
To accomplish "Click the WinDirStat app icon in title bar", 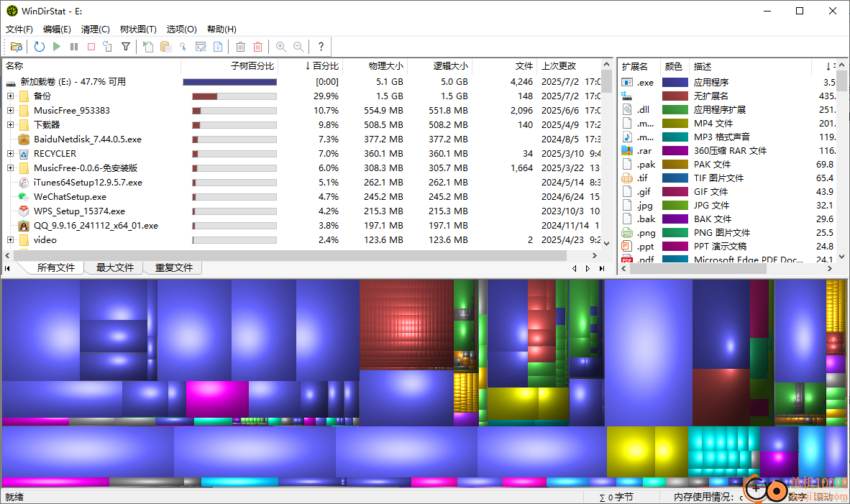I will click(x=12, y=11).
